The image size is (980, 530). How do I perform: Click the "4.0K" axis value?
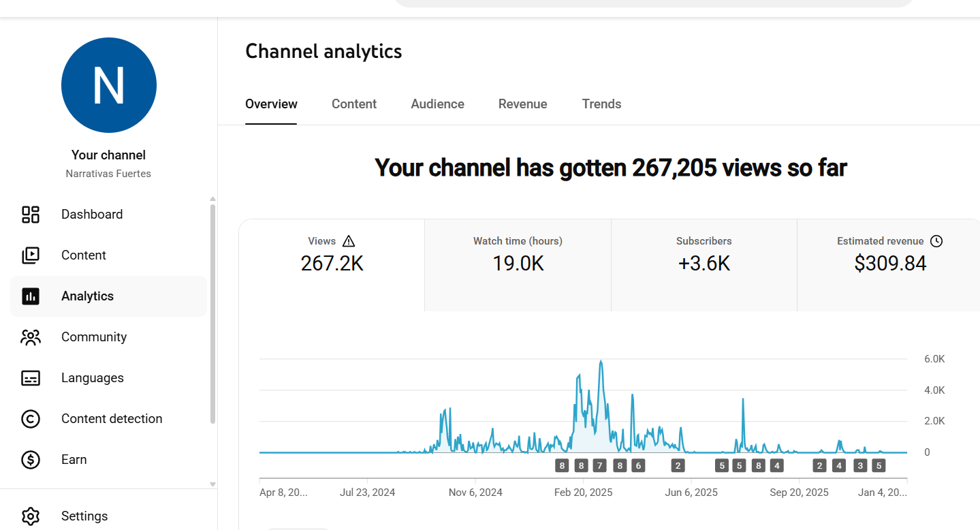click(x=934, y=390)
